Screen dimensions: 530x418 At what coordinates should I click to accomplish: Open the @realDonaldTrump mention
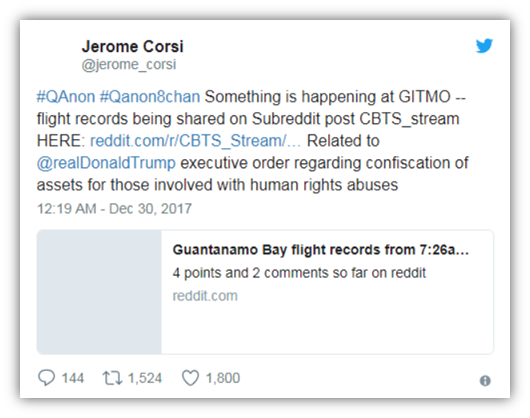click(106, 163)
